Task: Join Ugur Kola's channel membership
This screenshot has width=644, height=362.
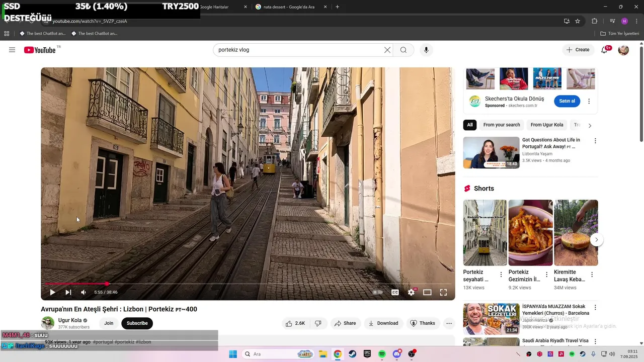Action: [x=109, y=323]
